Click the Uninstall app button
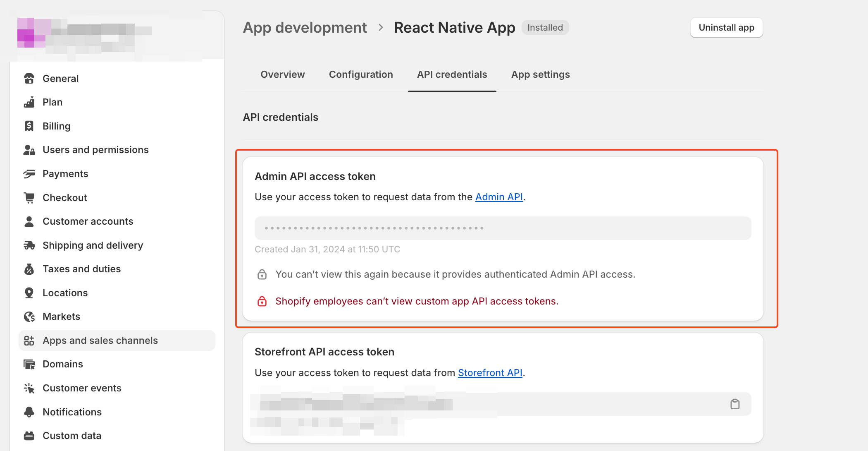This screenshot has height=451, width=868. 726,27
